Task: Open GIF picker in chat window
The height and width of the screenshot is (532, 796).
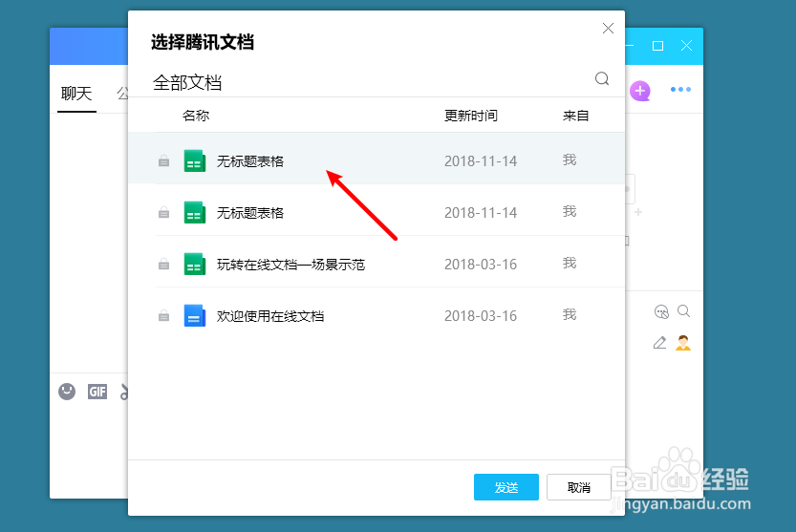Action: (x=97, y=392)
